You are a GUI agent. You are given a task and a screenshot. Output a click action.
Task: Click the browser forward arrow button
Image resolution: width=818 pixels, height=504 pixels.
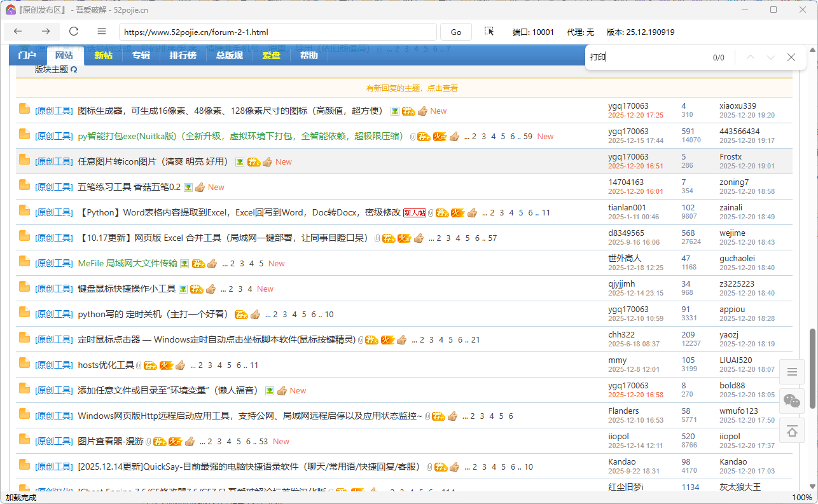click(46, 32)
